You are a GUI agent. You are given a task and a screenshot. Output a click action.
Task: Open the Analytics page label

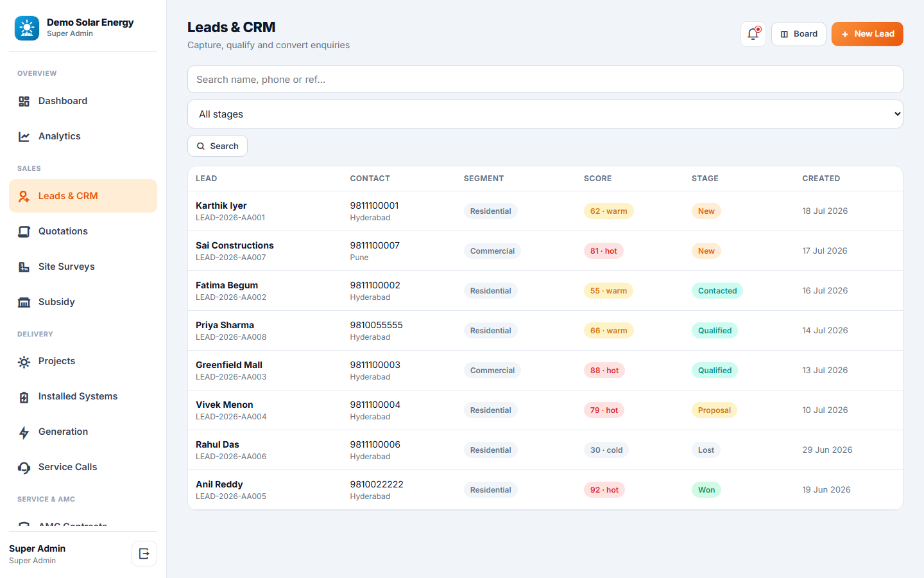coord(60,136)
